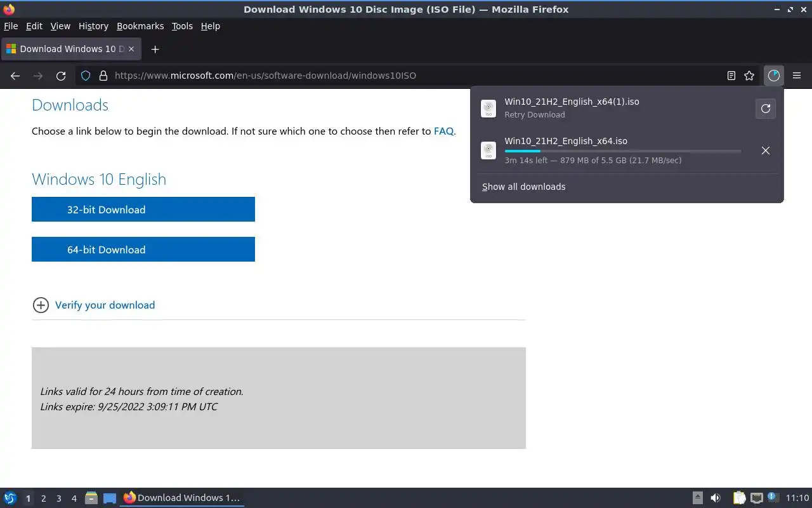Click the network connection tray icon

(756, 498)
